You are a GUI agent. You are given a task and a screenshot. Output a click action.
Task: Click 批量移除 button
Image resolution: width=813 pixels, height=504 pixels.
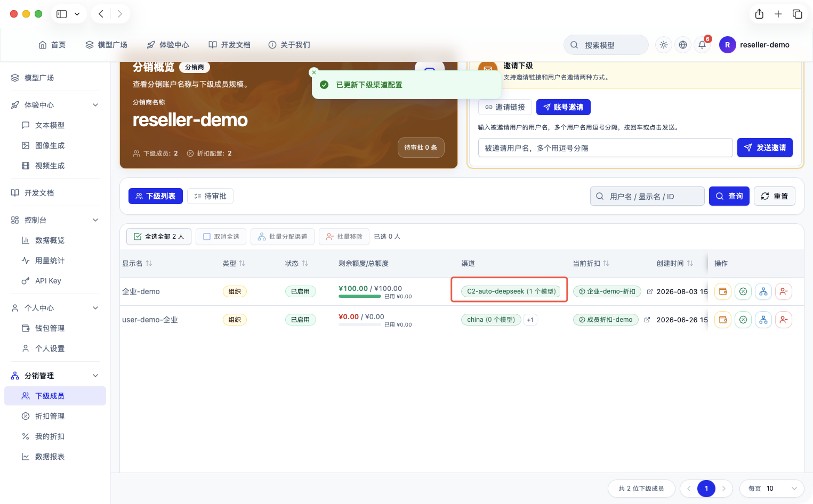pyautogui.click(x=344, y=237)
